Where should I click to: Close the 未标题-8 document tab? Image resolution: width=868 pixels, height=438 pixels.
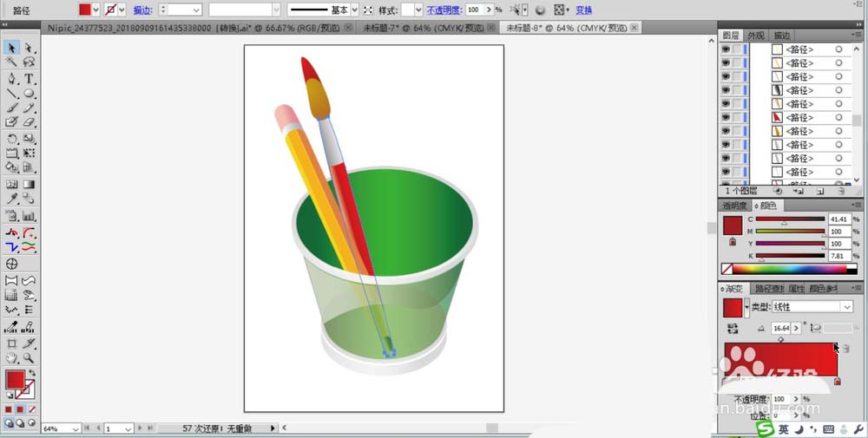[634, 27]
